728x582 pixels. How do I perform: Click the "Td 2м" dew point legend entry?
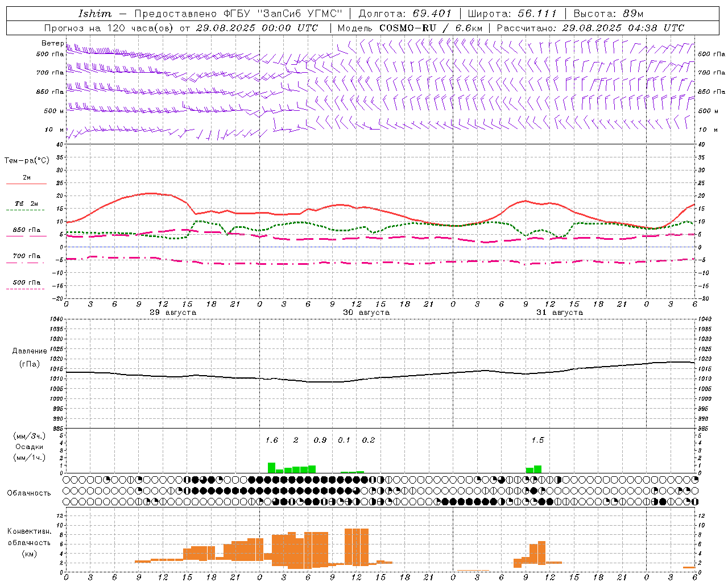[x=27, y=203]
